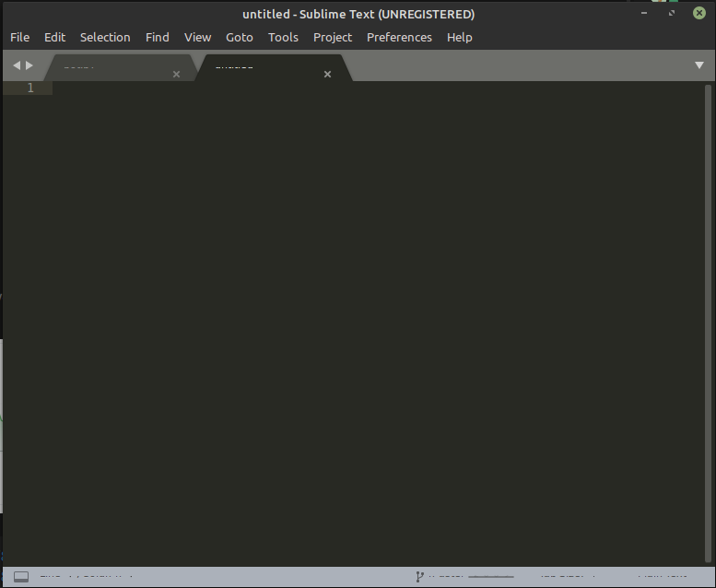Close the first inactive tab

coord(176,74)
